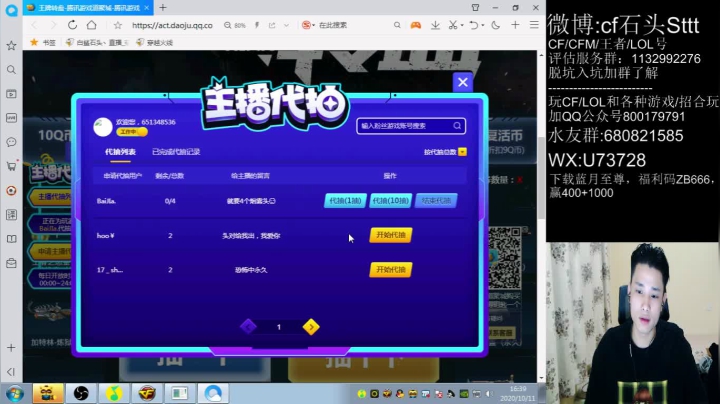Click the address bar URL
The width and height of the screenshot is (720, 404).
tap(172, 25)
